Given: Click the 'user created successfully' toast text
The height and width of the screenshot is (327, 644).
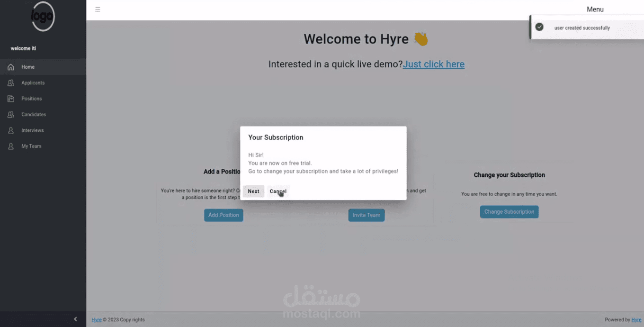Looking at the screenshot, I should tap(582, 28).
